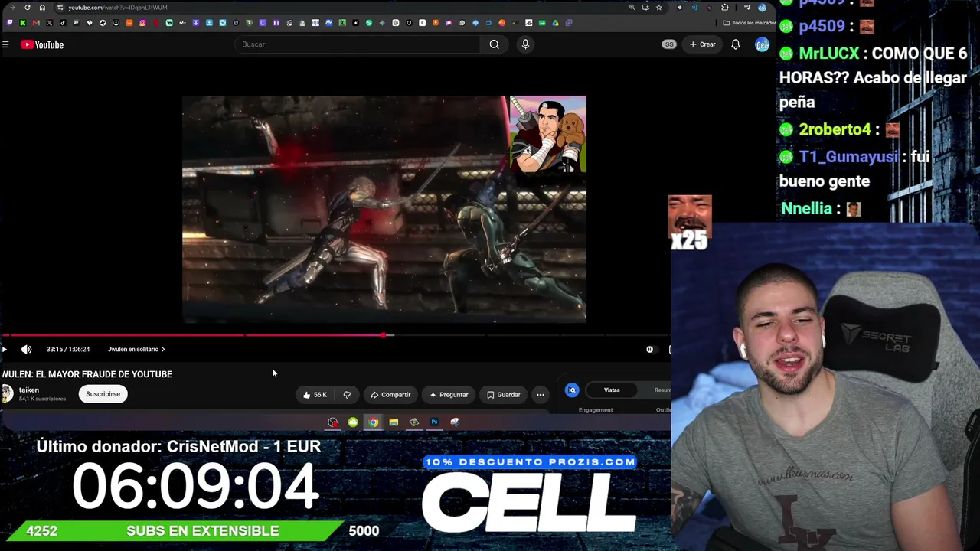Click the 33:15 / 1:06:24 time display
Image resolution: width=980 pixels, height=551 pixels.
coord(68,350)
